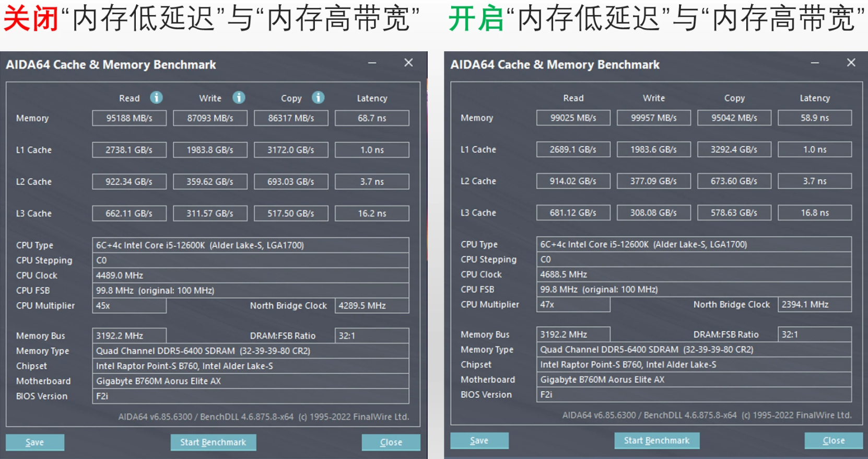Viewport: 868px width, 459px height.
Task: Click CPU Multiplier field showing 45x
Action: tap(130, 306)
